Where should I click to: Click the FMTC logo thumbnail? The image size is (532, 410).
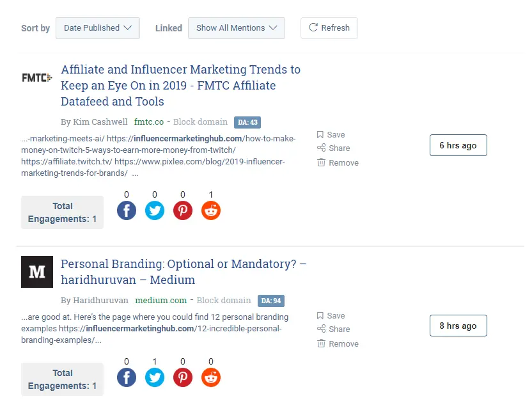(x=36, y=77)
